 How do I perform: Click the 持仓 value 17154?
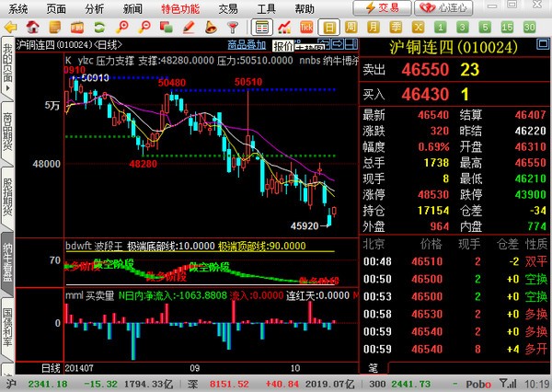[x=433, y=211]
